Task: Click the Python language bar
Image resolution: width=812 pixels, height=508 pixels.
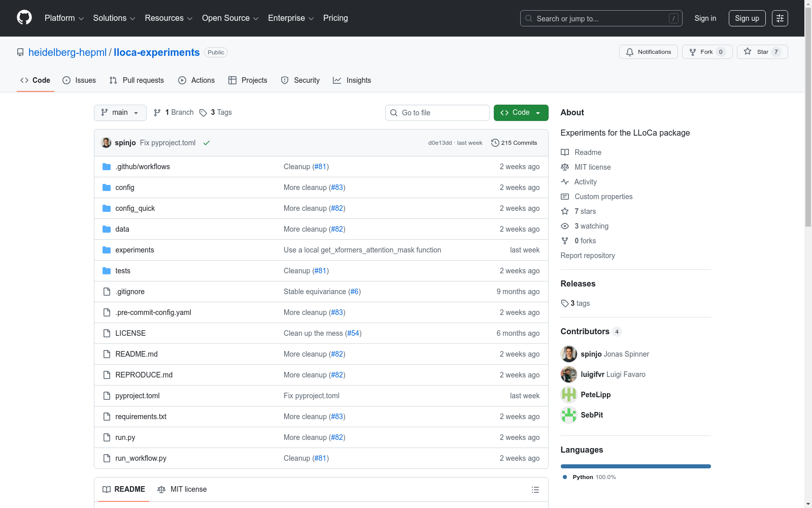Action: tap(636, 466)
